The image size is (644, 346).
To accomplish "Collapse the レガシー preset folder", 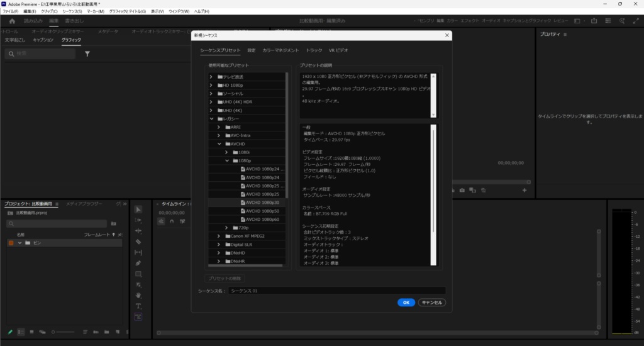I will 211,119.
